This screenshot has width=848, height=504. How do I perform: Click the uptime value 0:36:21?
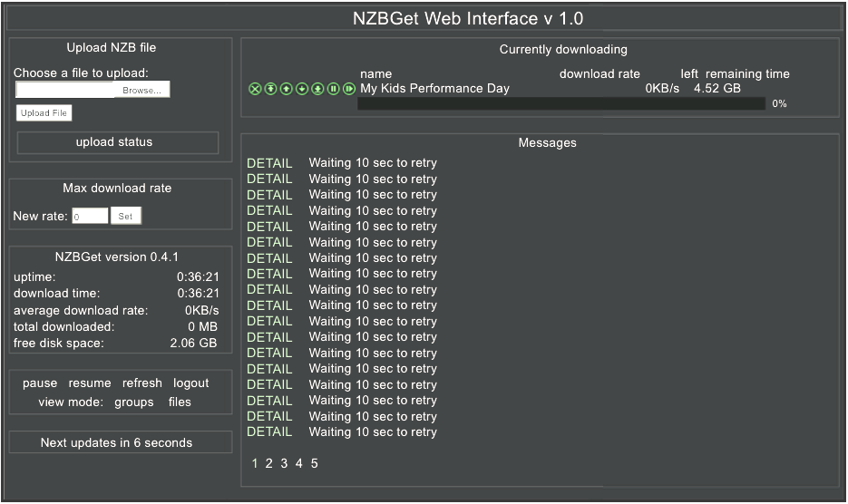point(198,276)
